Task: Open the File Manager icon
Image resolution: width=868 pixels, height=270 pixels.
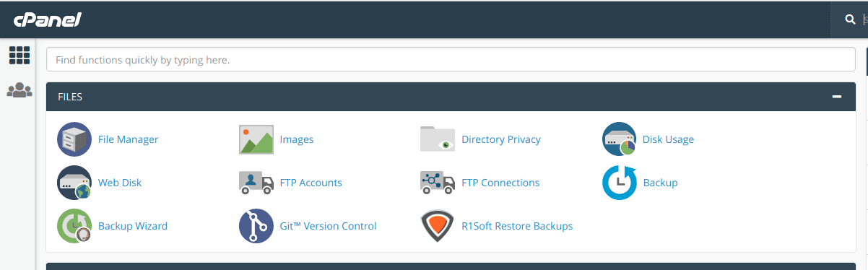Action: [x=74, y=139]
